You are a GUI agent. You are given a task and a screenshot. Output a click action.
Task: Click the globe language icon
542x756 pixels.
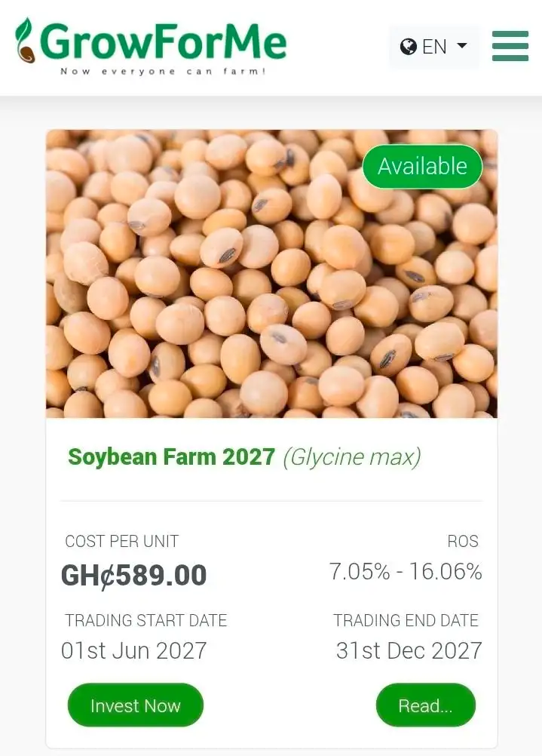(x=408, y=46)
